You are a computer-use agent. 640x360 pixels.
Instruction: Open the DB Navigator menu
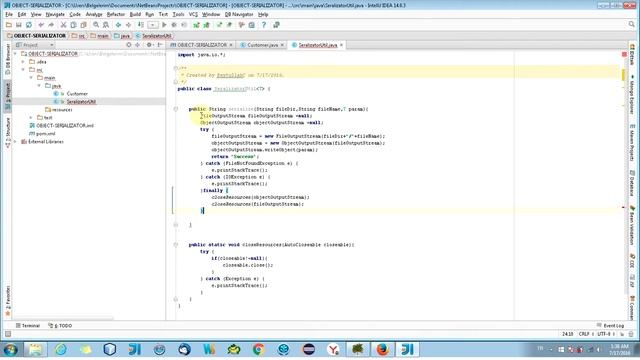point(239,14)
